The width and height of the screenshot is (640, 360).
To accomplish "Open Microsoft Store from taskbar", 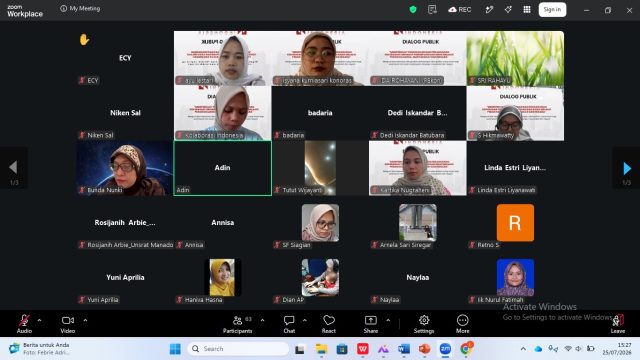I will (342, 349).
